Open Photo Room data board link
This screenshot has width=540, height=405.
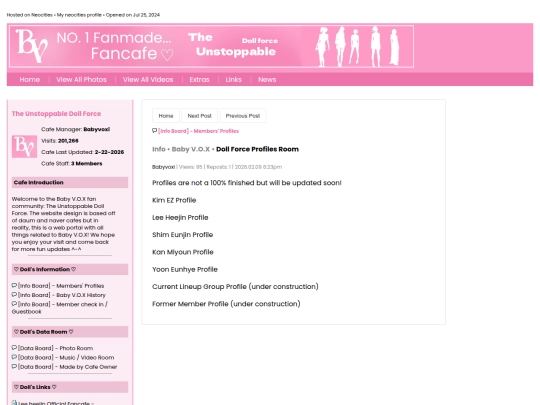[x=55, y=348]
